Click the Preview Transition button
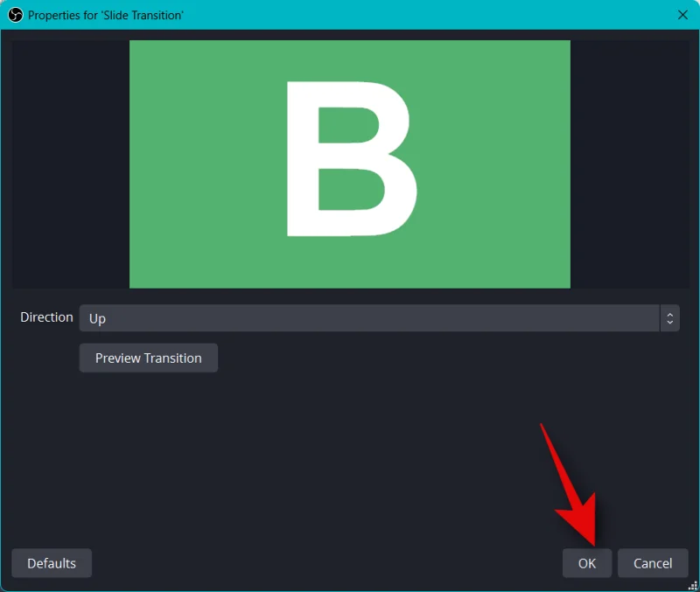The height and width of the screenshot is (592, 700). [148, 358]
